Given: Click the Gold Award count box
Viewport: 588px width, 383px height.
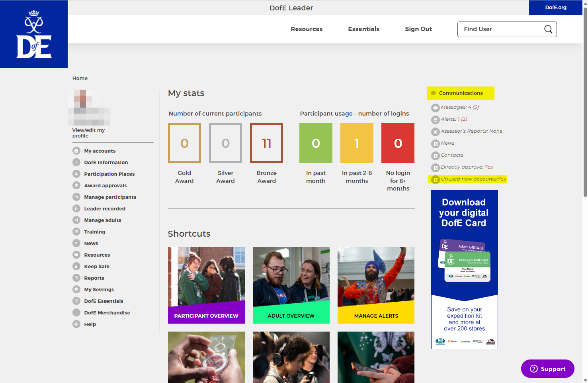Looking at the screenshot, I should pos(184,143).
